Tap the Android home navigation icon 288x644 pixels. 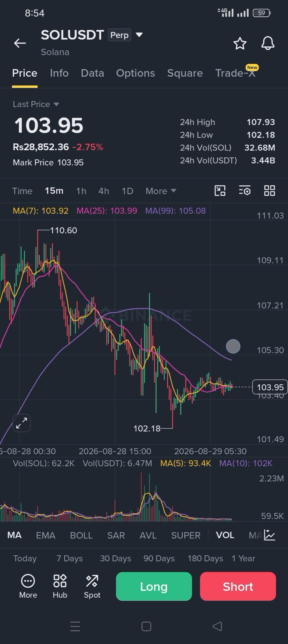[146, 626]
